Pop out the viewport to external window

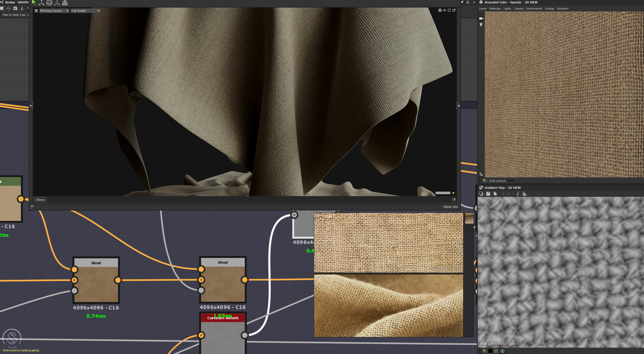454,10
